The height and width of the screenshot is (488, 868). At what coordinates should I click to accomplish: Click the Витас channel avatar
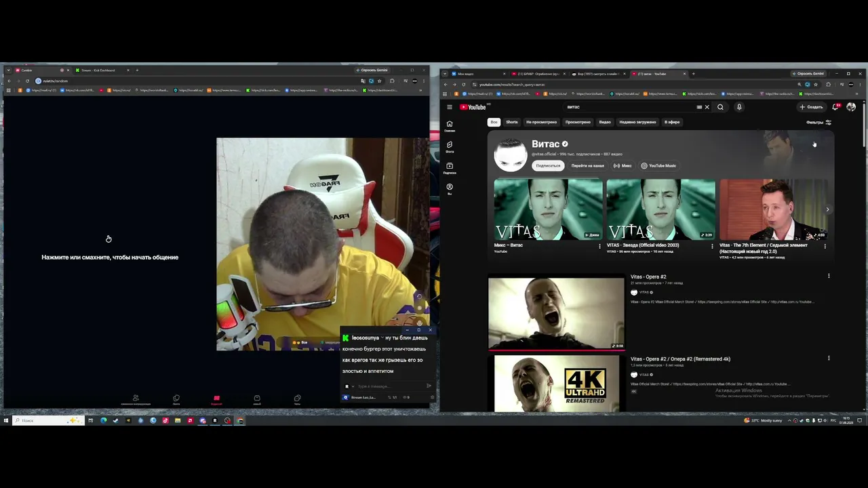pyautogui.click(x=511, y=155)
